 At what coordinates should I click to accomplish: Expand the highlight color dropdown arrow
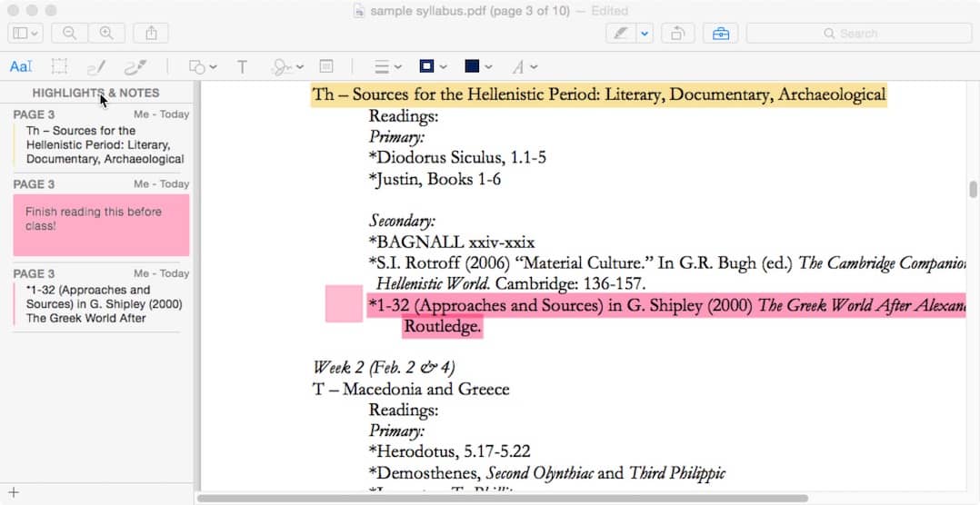point(645,33)
